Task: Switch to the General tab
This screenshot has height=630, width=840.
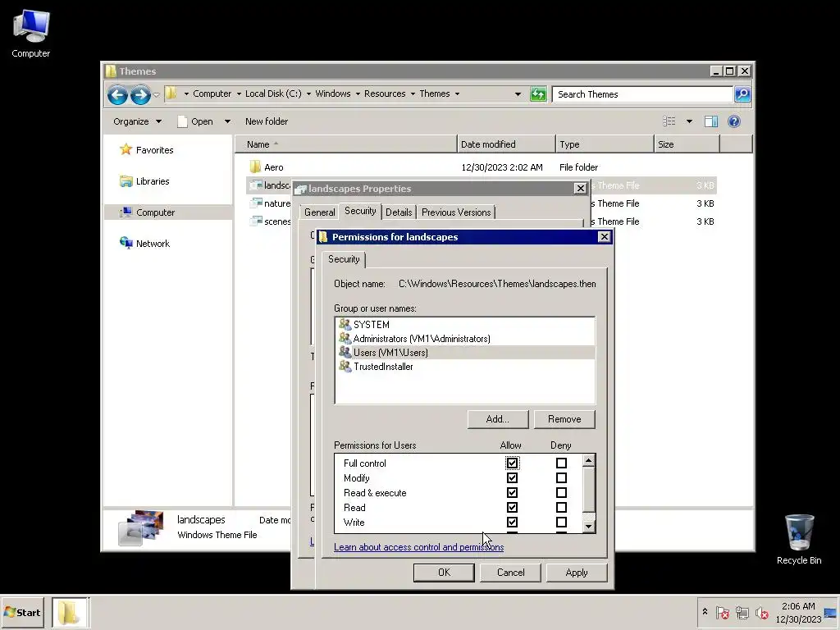Action: coord(319,212)
